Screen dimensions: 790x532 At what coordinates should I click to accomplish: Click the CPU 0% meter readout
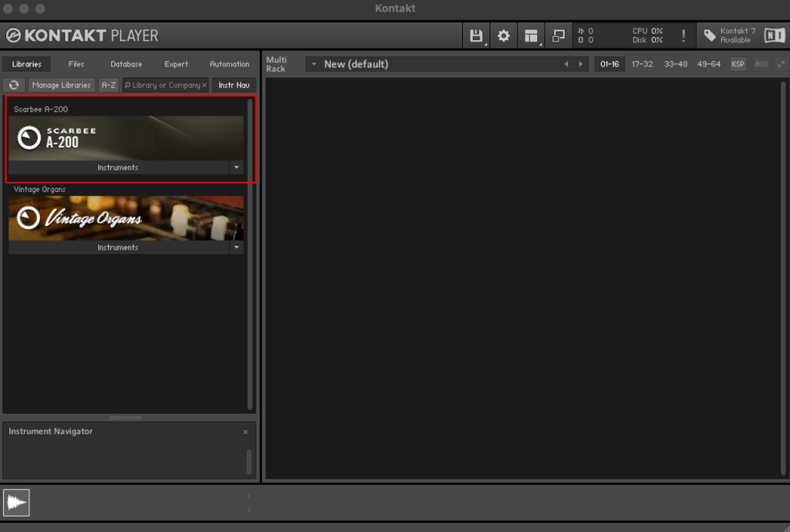pyautogui.click(x=647, y=31)
